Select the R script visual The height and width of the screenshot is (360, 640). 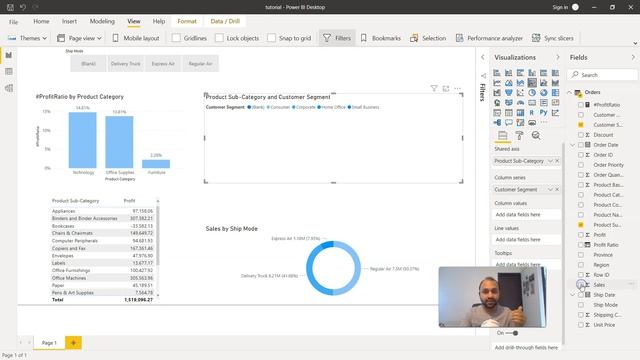532,113
